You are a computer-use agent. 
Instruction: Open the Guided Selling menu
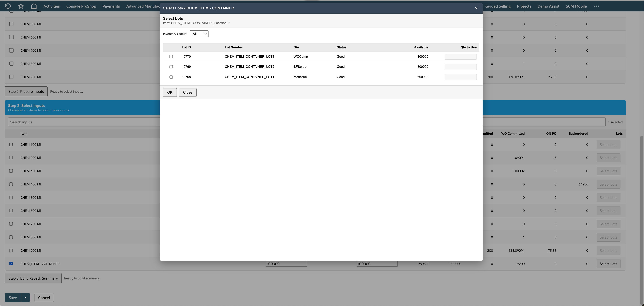pos(498,6)
